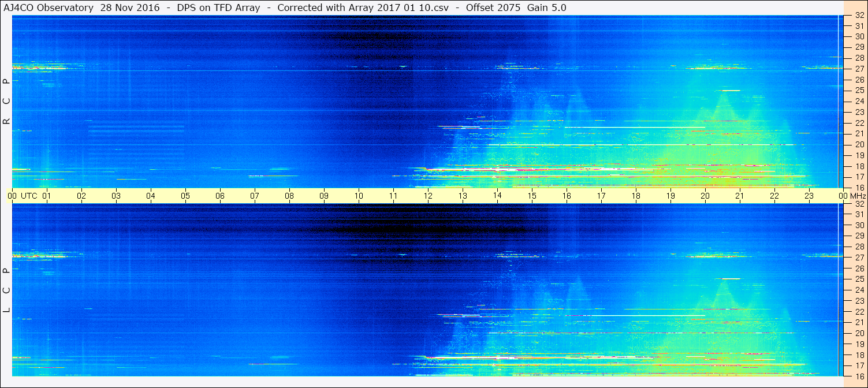
Task: Click the 28 MHz tick in RCP panel
Action: pos(859,58)
